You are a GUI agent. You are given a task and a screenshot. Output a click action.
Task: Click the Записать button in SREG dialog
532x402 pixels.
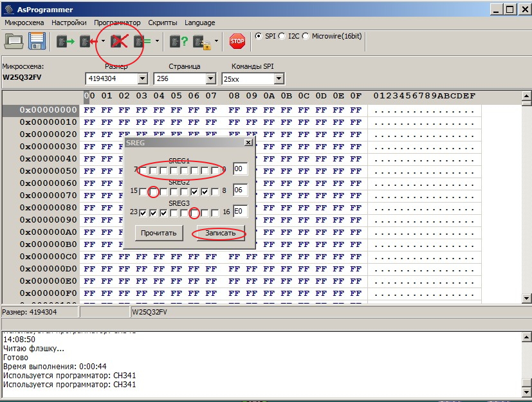(x=221, y=233)
